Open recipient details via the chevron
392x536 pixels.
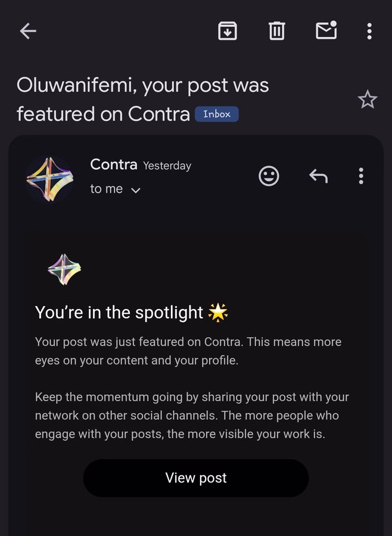tap(135, 189)
